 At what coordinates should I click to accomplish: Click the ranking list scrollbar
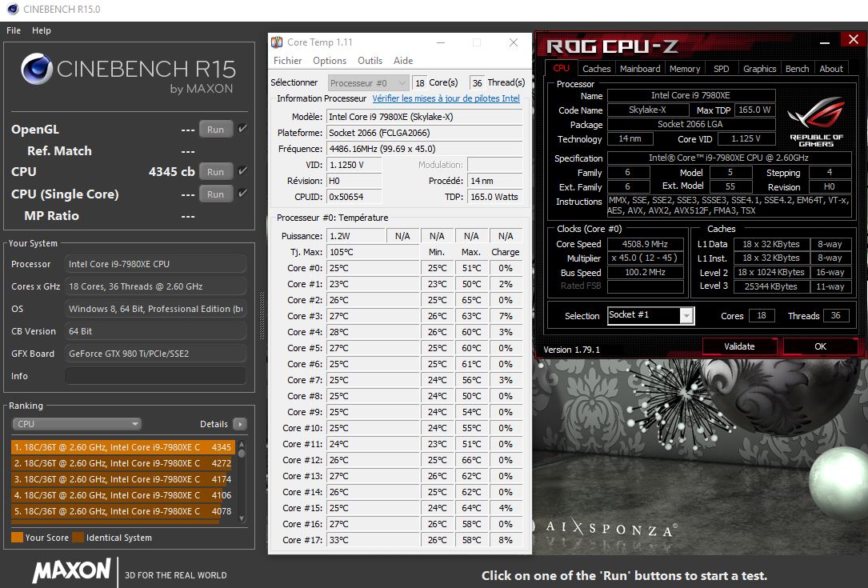(242, 481)
